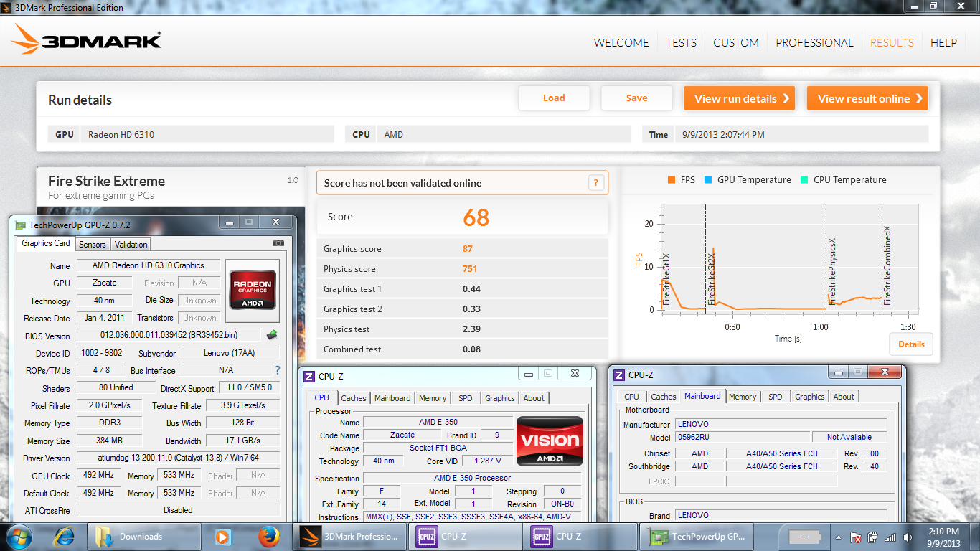Click the Load button in Run details

tap(554, 98)
